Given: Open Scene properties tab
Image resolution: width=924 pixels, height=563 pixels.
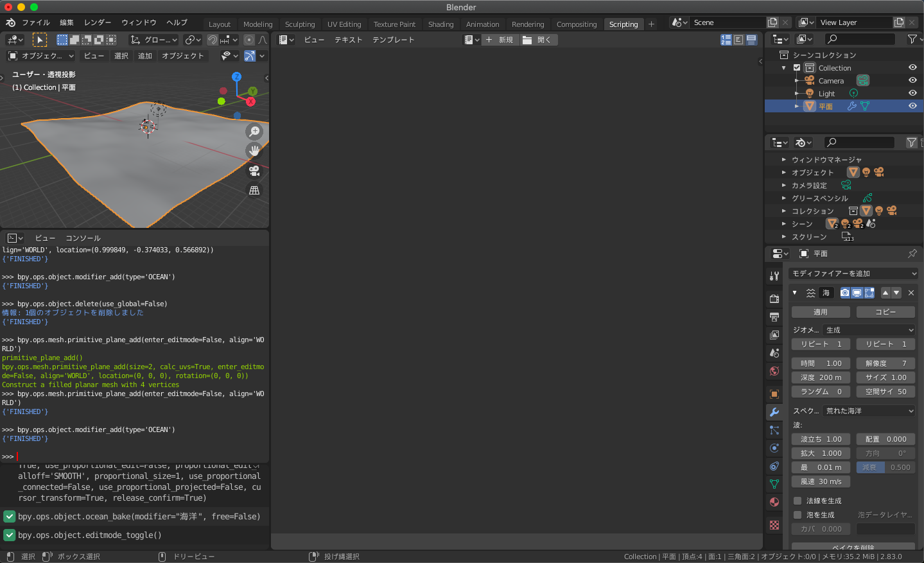Looking at the screenshot, I should [x=774, y=353].
